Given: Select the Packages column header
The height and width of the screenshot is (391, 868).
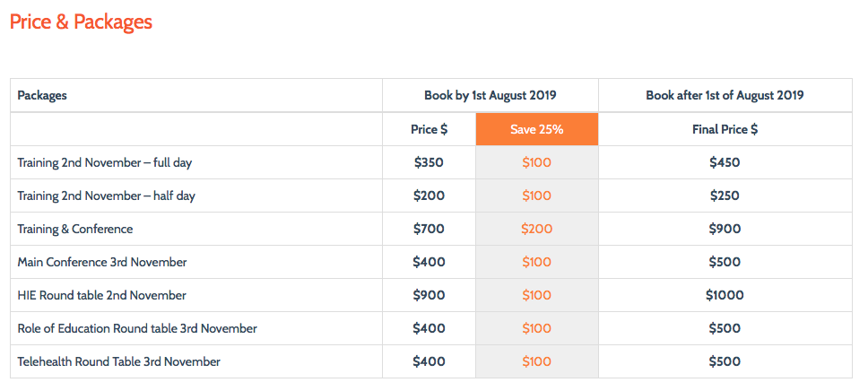Looking at the screenshot, I should click(42, 95).
